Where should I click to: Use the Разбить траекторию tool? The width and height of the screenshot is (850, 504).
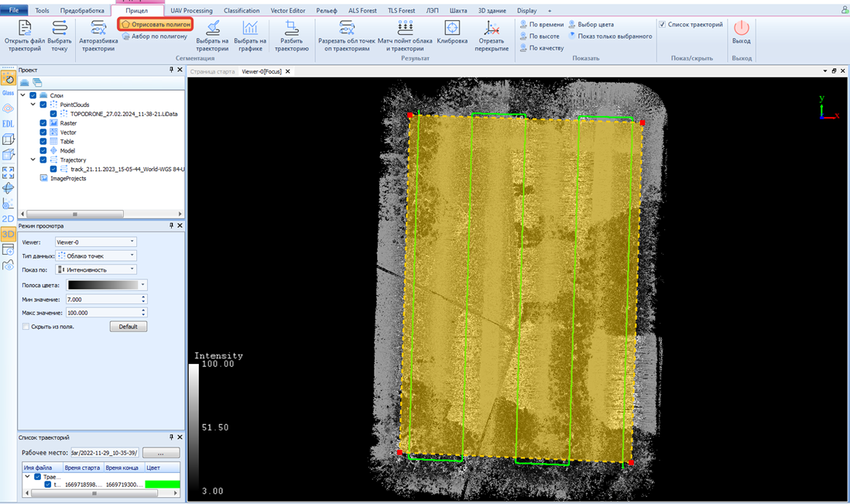click(292, 36)
